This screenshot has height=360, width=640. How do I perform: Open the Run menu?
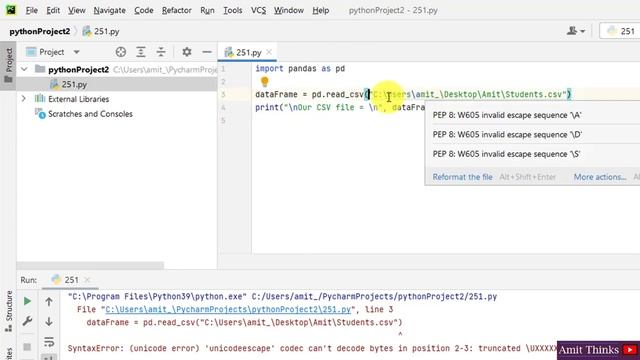pyautogui.click(x=207, y=10)
